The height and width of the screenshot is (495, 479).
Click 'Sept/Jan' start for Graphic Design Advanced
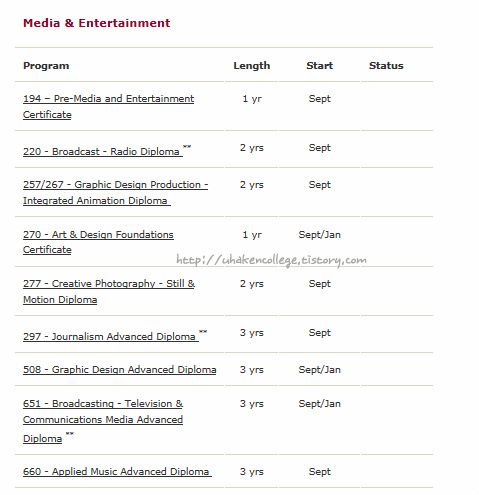(x=319, y=370)
